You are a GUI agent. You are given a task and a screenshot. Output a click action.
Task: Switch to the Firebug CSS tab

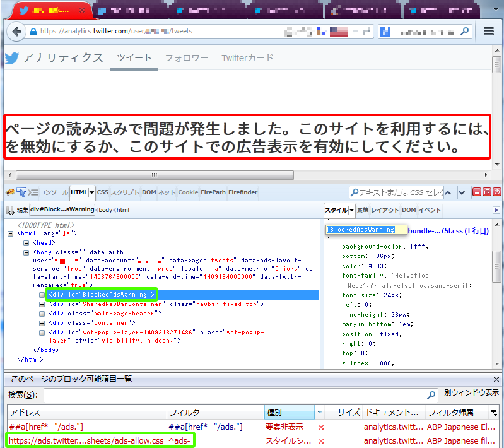click(x=103, y=192)
